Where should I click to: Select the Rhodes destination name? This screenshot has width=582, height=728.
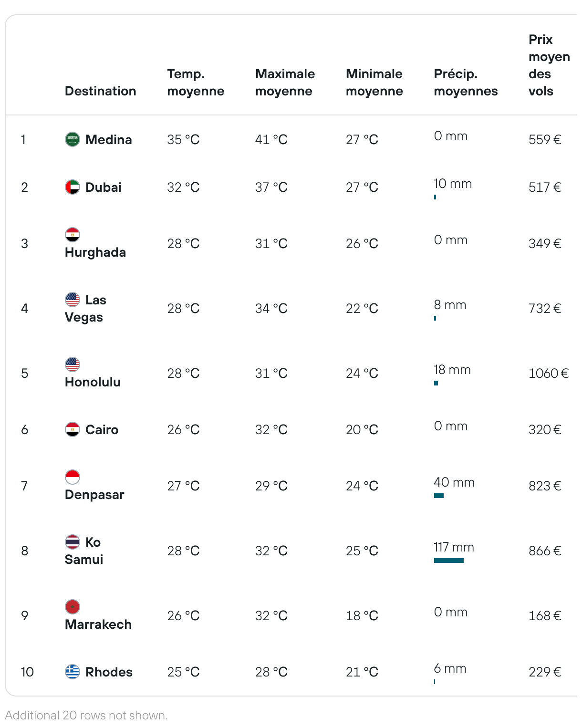pyautogui.click(x=109, y=672)
